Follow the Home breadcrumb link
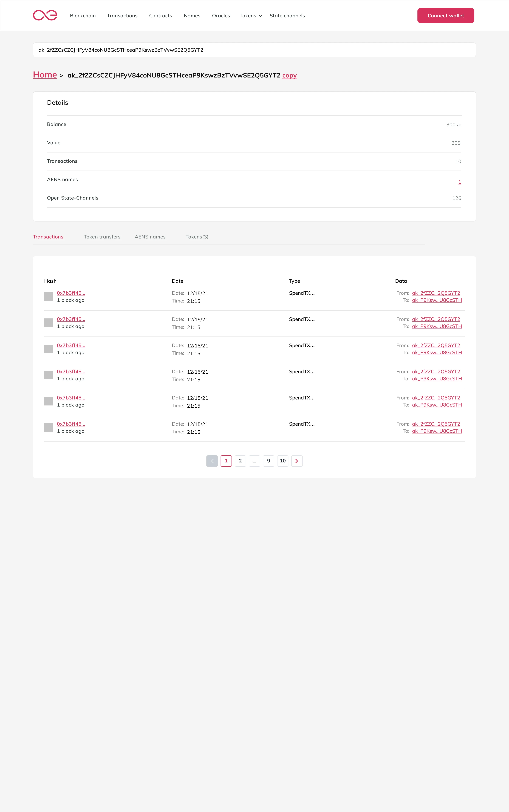 pyautogui.click(x=45, y=75)
